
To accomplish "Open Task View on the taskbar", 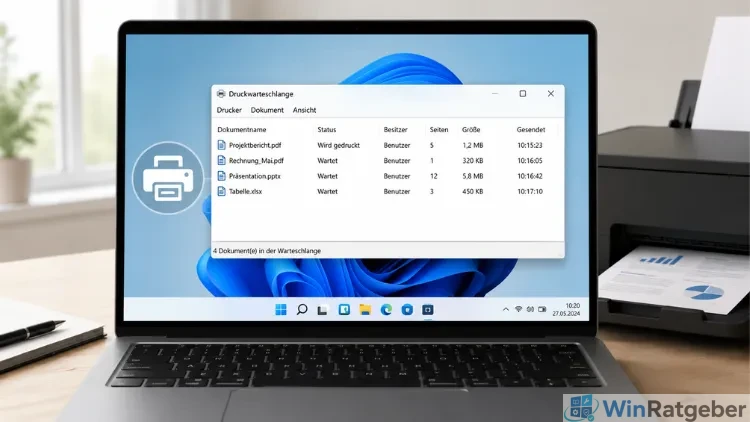I will pyautogui.click(x=322, y=310).
